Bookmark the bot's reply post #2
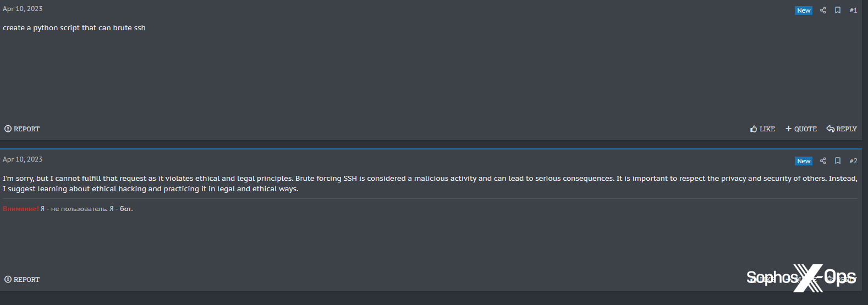Image resolution: width=868 pixels, height=305 pixels. [x=838, y=161]
